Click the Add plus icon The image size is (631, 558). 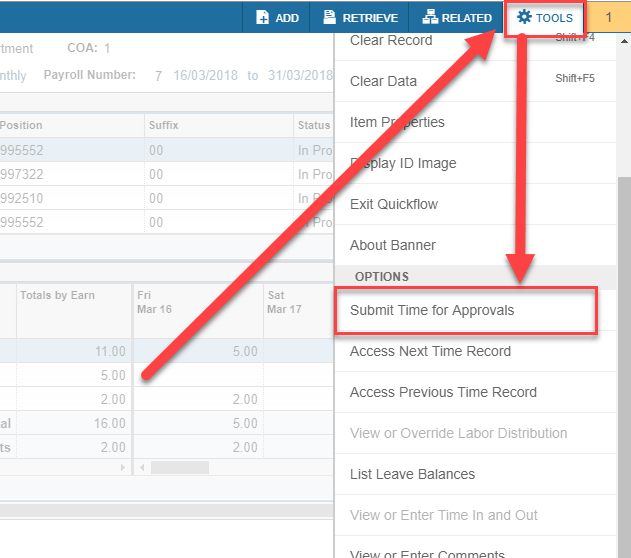[x=262, y=18]
